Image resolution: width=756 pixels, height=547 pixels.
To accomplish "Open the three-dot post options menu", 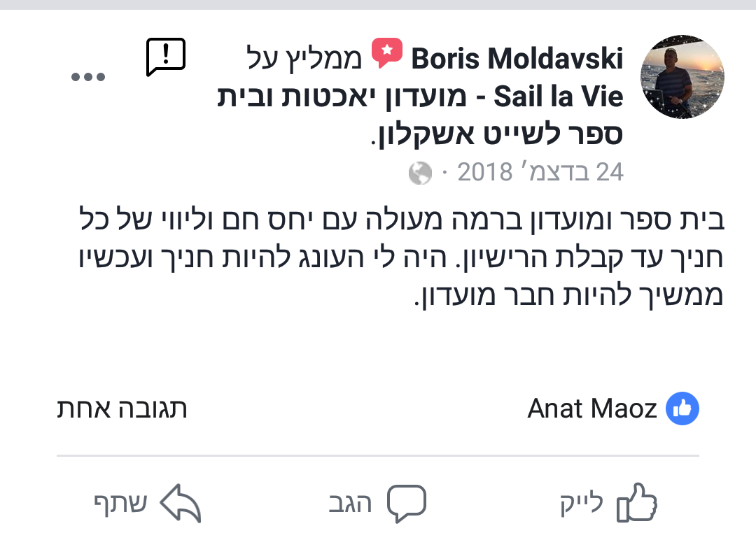I will pos(88,77).
